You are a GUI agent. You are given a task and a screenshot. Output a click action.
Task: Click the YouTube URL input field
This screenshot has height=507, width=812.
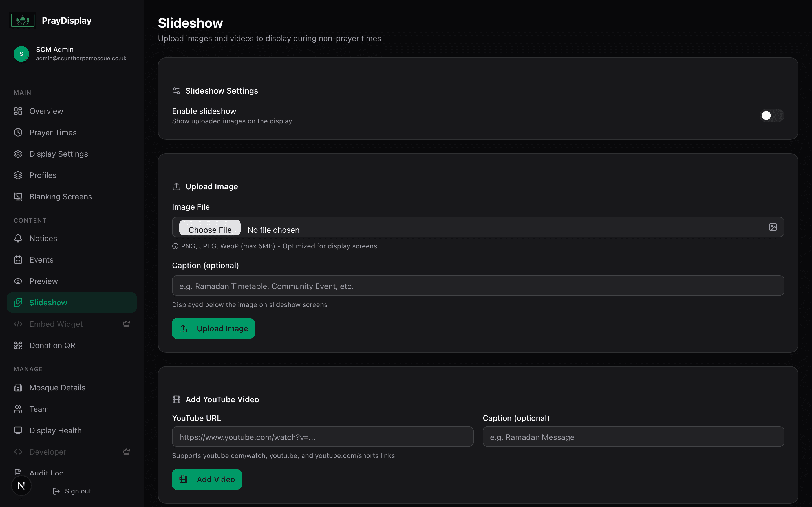pos(322,437)
